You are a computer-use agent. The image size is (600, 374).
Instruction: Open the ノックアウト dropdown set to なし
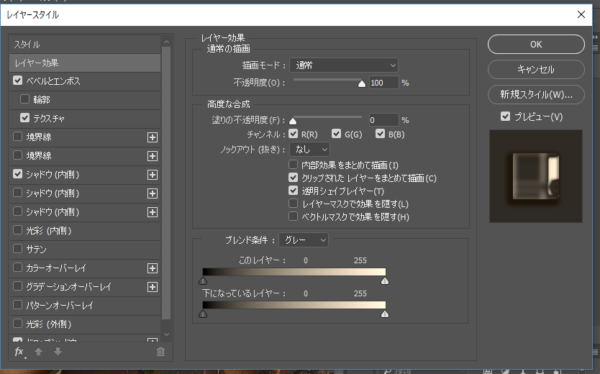(x=310, y=149)
